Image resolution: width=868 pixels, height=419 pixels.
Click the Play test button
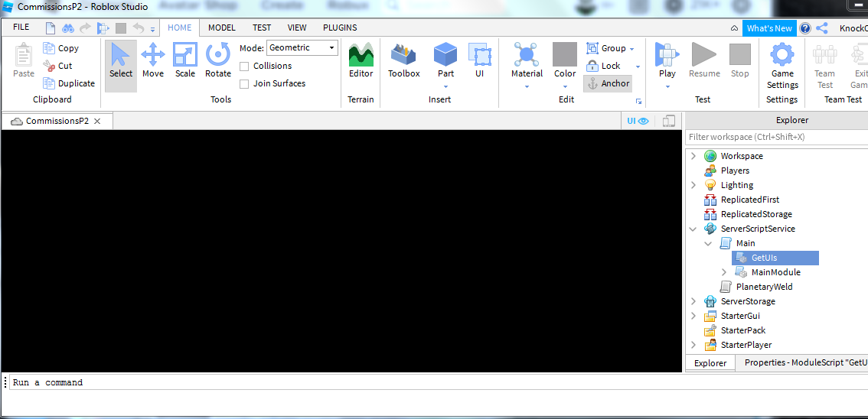pos(667,60)
